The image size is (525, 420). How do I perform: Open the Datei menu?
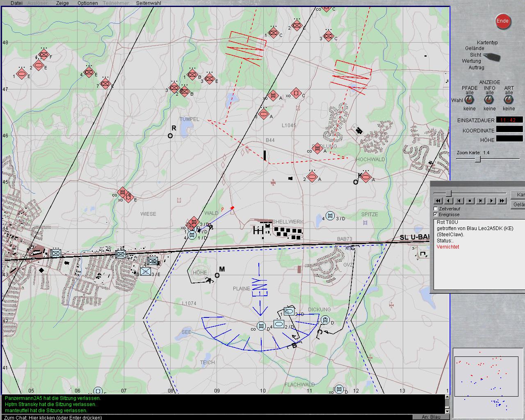click(16, 3)
